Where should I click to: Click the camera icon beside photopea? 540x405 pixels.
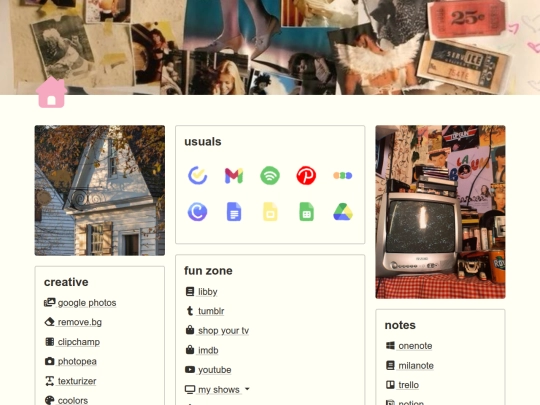(x=50, y=361)
